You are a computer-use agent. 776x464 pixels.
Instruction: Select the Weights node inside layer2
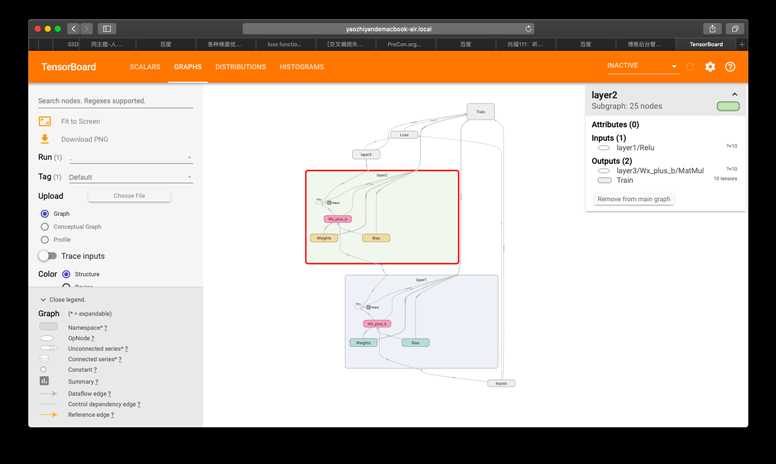click(x=324, y=238)
